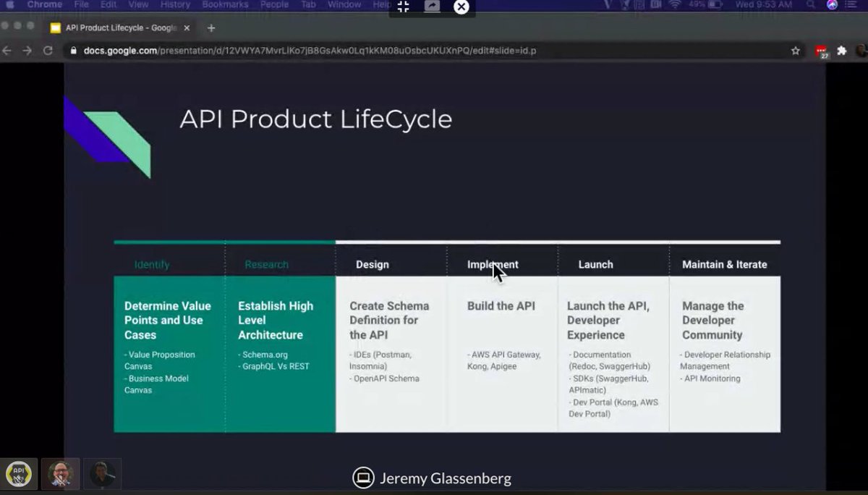Click the share arrow icon in overlay
868x495 pixels.
coord(432,7)
